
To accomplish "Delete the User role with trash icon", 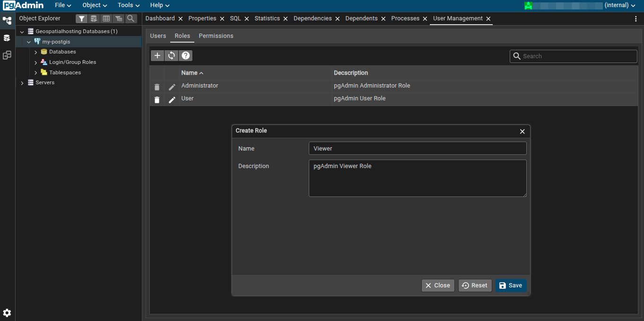I will click(x=157, y=100).
